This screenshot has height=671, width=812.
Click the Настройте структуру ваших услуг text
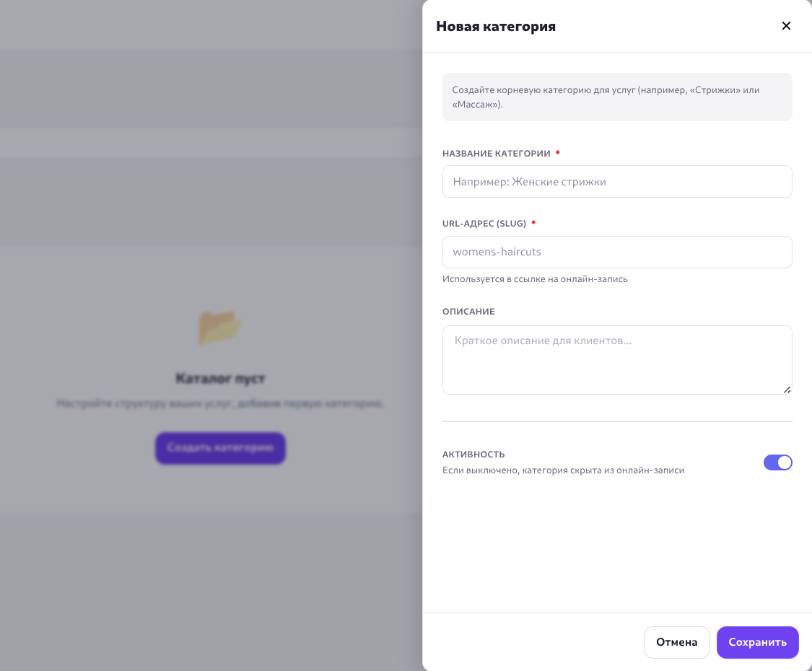point(220,403)
